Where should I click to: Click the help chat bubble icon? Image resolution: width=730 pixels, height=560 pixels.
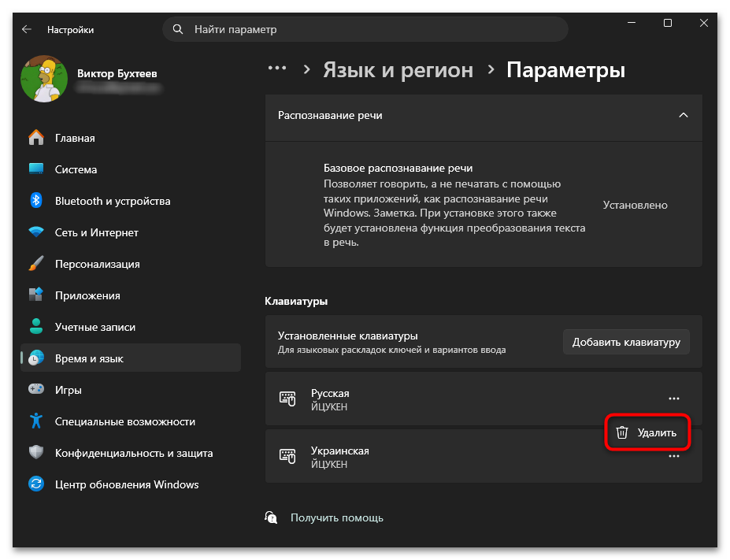(272, 517)
